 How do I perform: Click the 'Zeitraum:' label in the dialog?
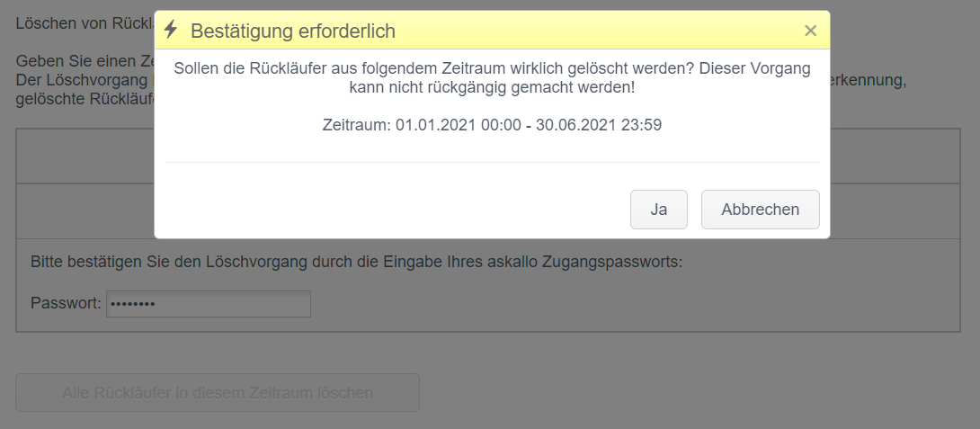[356, 125]
